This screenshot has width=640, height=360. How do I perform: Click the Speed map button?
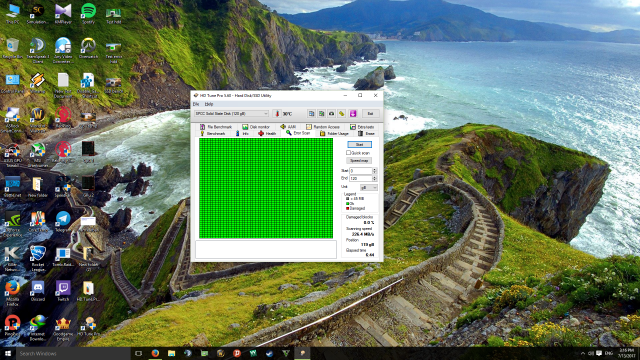click(359, 161)
